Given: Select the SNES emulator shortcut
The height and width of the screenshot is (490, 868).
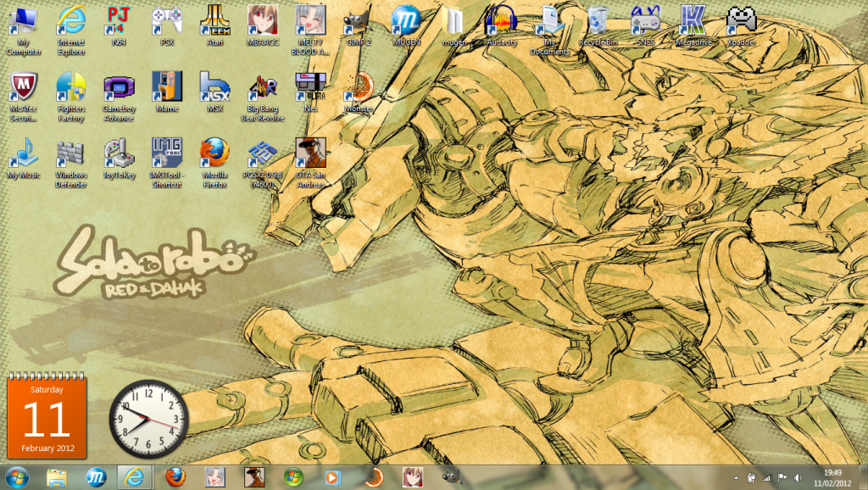Looking at the screenshot, I should pos(645,26).
